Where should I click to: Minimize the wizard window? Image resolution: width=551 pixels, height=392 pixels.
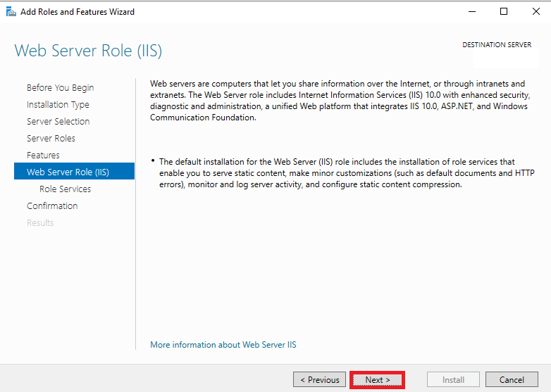pos(472,11)
